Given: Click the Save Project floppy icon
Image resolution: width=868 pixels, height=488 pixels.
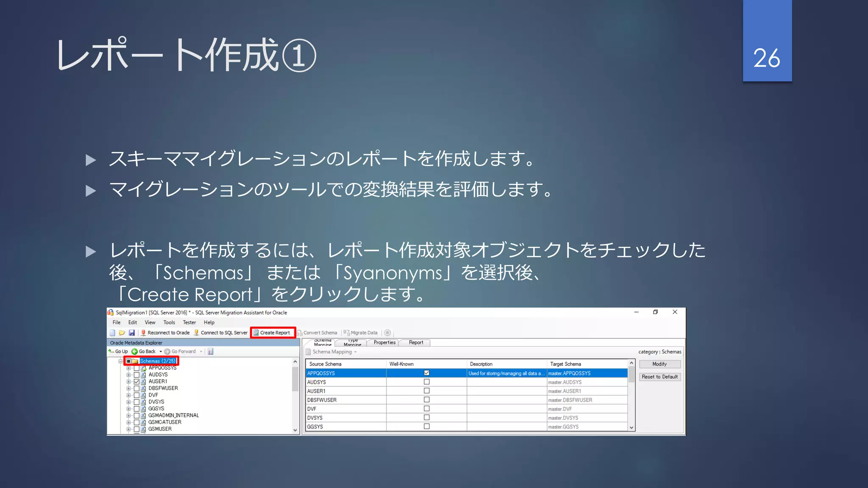Looking at the screenshot, I should click(132, 333).
